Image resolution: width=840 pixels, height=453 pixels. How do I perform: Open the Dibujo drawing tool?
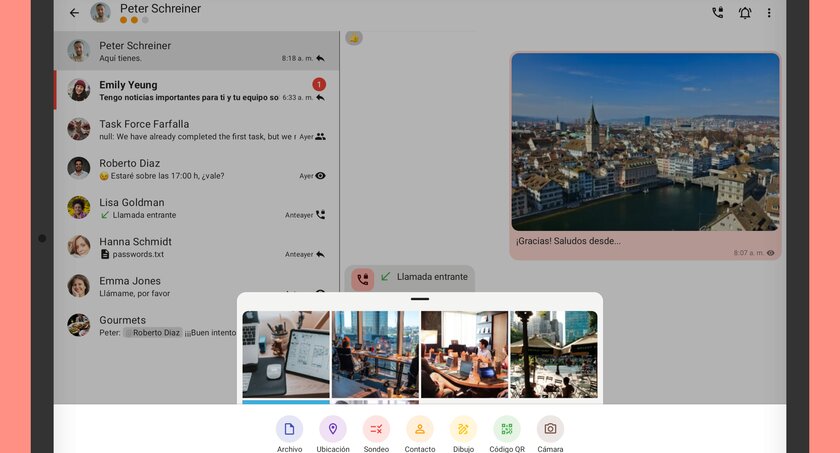pos(463,429)
